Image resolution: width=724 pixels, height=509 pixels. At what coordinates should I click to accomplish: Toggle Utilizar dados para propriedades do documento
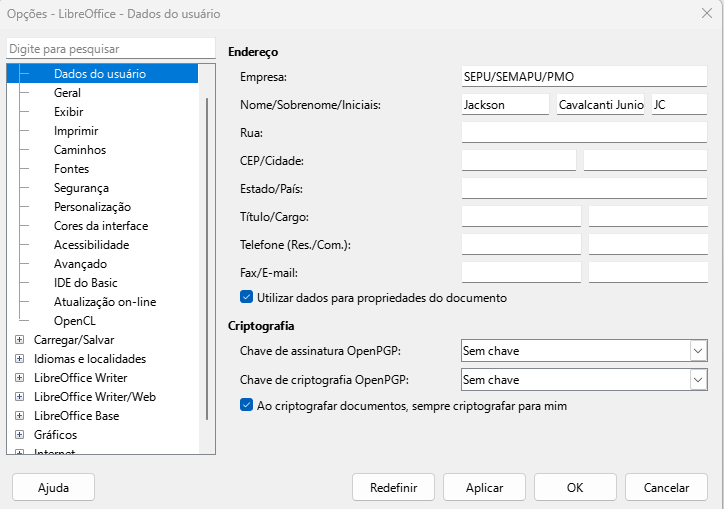coord(246,297)
